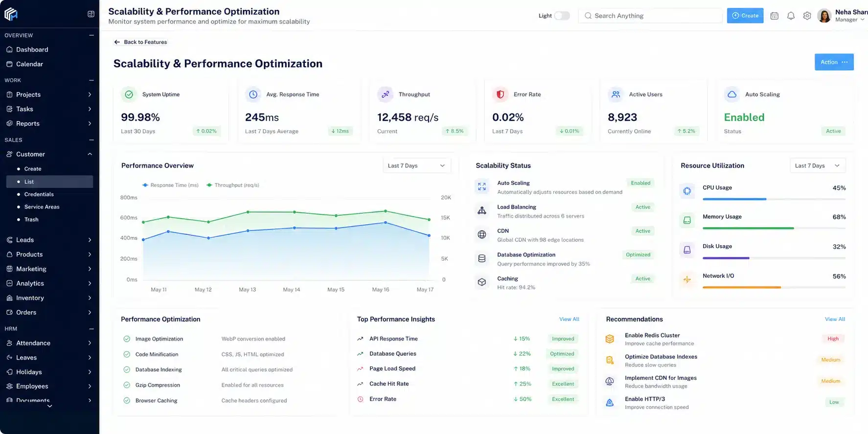Toggle Image Optimization check mark
The height and width of the screenshot is (434, 868).
127,339
